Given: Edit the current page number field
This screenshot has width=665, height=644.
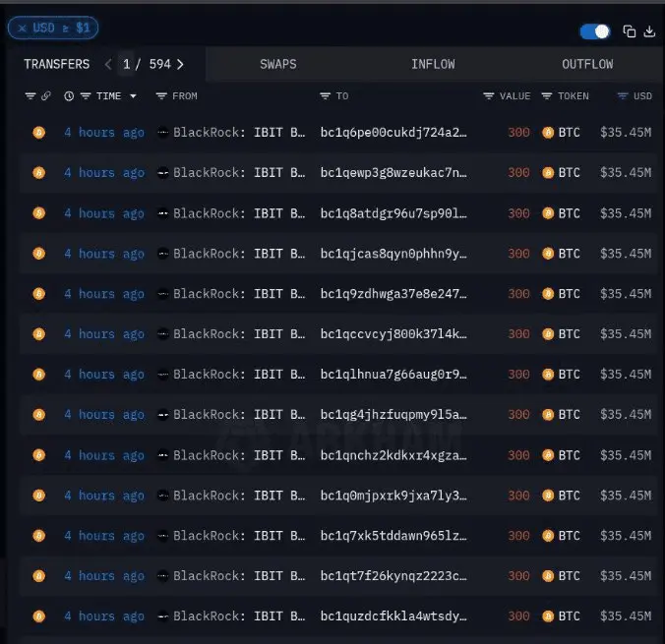Looking at the screenshot, I should (126, 64).
